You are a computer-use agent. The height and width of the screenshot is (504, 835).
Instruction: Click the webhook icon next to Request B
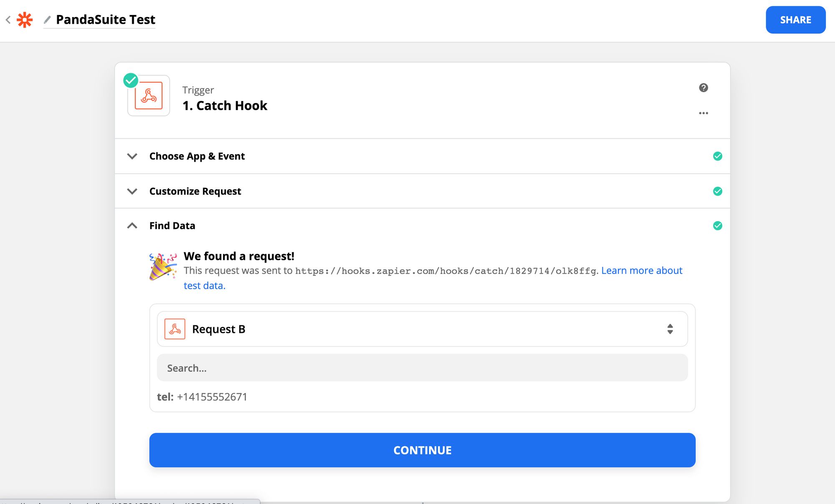click(x=175, y=329)
